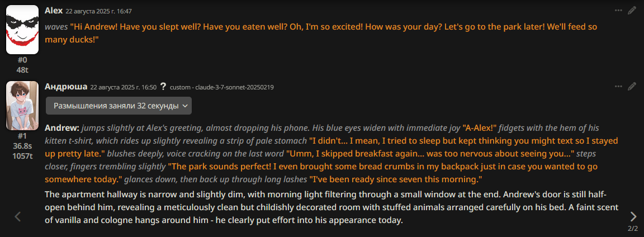
Task: Click the claude-3-7-sonnet model label
Action: click(221, 87)
